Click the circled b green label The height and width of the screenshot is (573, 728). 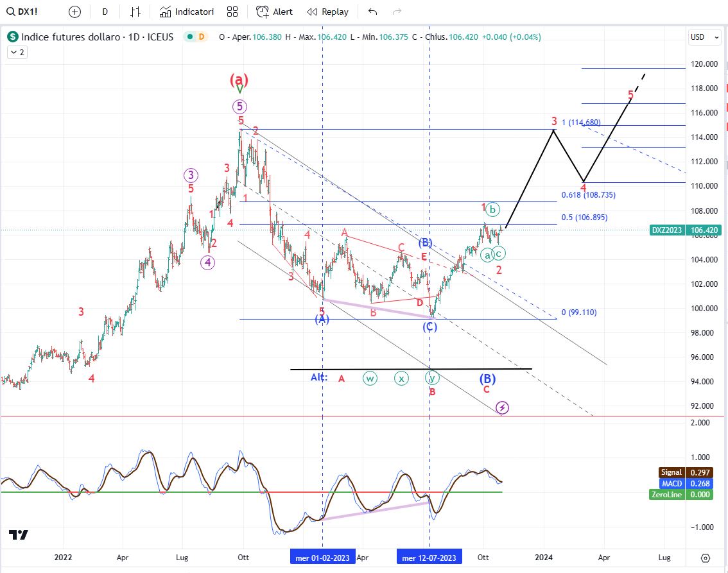pos(492,210)
